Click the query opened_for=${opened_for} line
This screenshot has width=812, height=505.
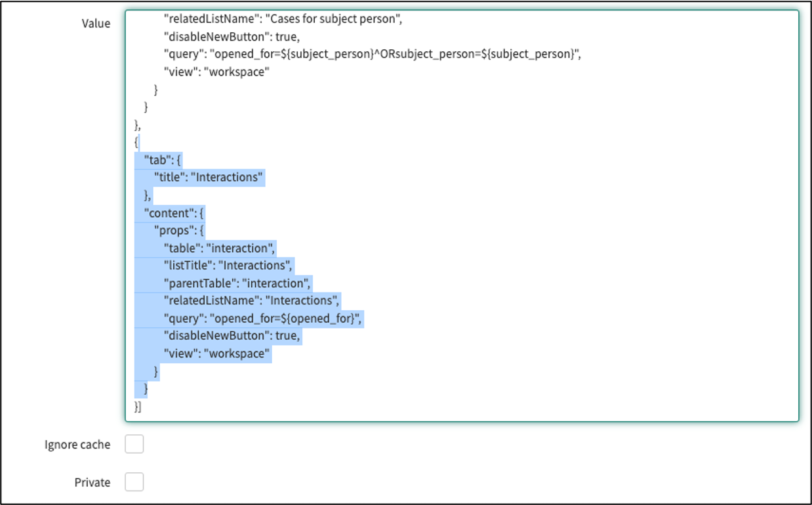click(x=263, y=319)
